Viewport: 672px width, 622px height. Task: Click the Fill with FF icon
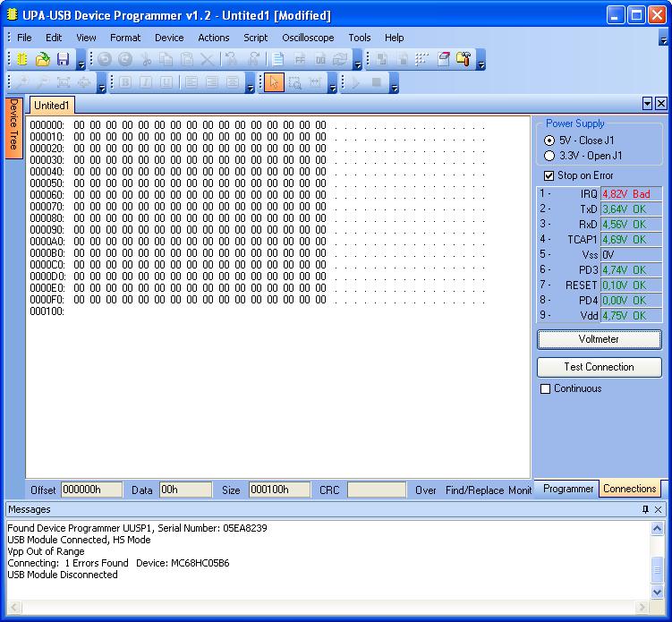[300, 59]
